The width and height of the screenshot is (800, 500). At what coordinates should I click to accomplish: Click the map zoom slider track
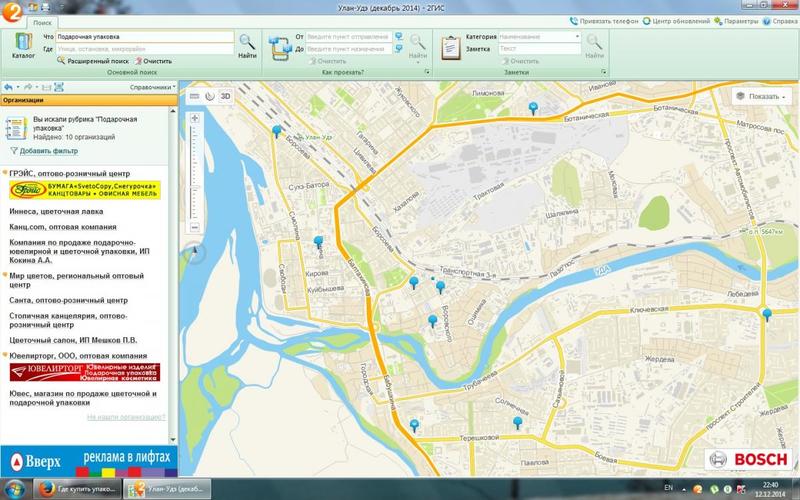192,170
